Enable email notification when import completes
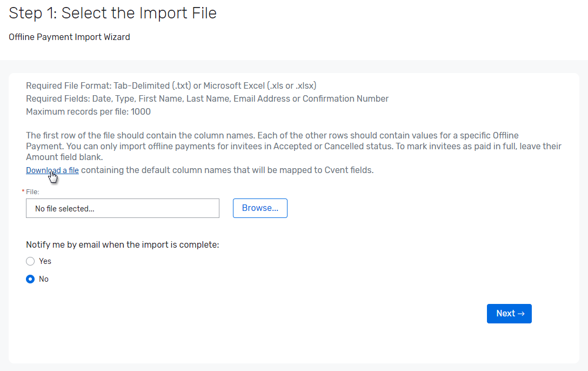This screenshot has width=588, height=371. [x=30, y=261]
